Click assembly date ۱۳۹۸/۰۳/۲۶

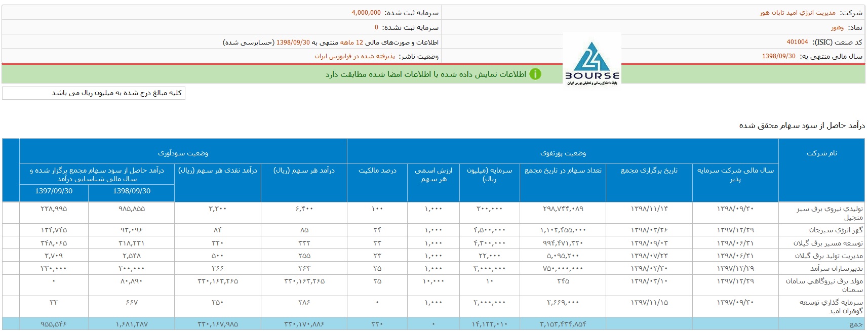pyautogui.click(x=649, y=230)
